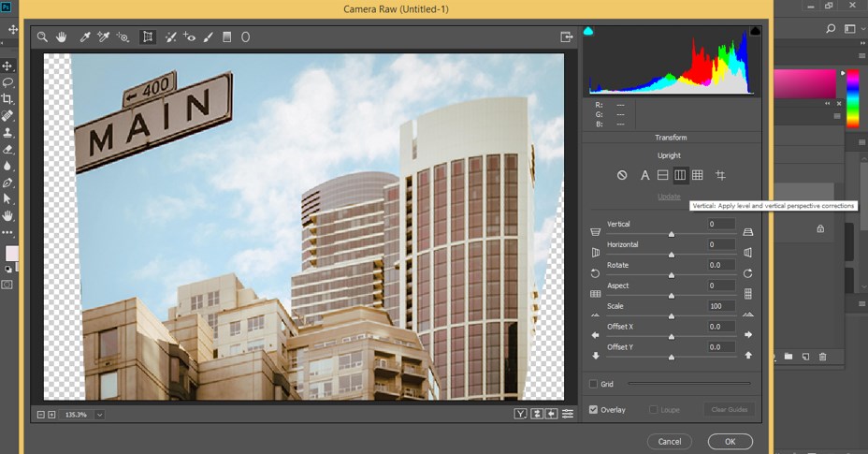Choose the Graduated Filter tool
The image size is (868, 454).
tap(226, 37)
